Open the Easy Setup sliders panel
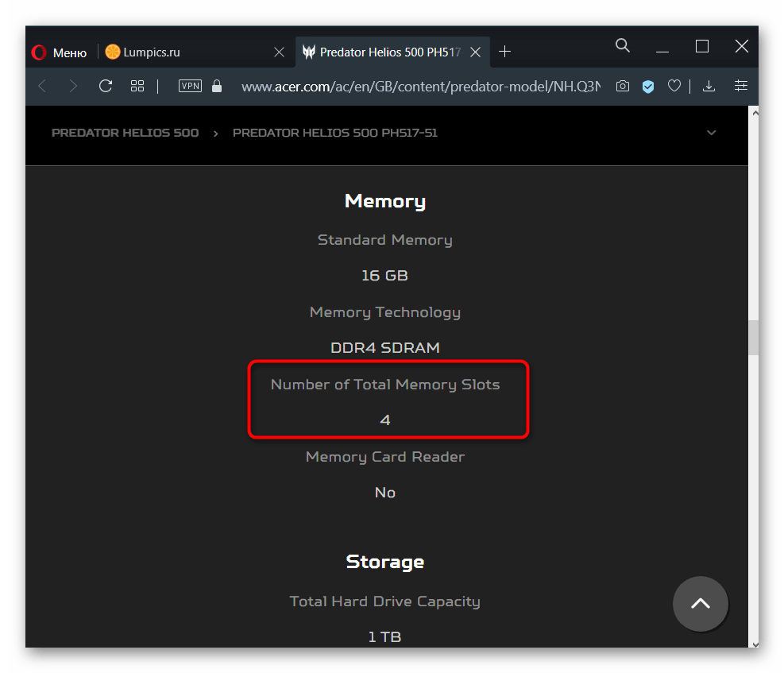The image size is (784, 673). pyautogui.click(x=741, y=86)
